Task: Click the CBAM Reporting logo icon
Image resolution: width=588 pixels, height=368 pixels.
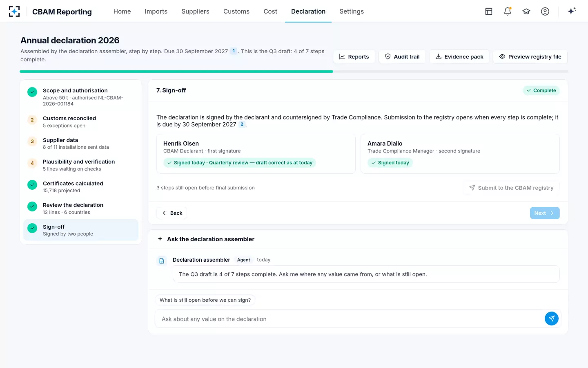Action: pyautogui.click(x=14, y=11)
